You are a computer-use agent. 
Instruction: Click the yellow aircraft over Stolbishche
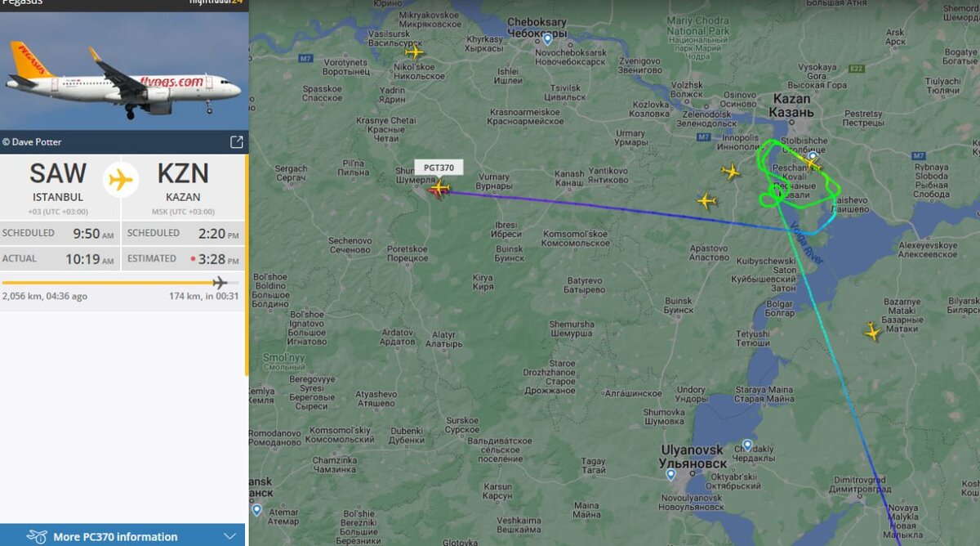(810, 164)
